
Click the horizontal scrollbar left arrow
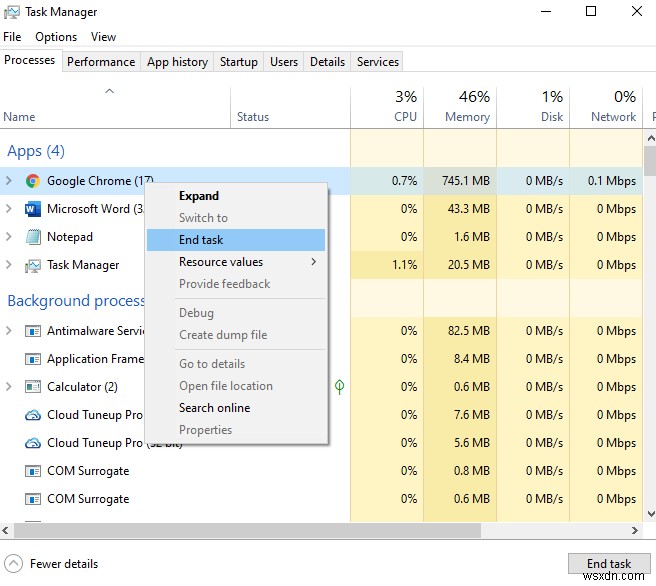tap(5, 530)
